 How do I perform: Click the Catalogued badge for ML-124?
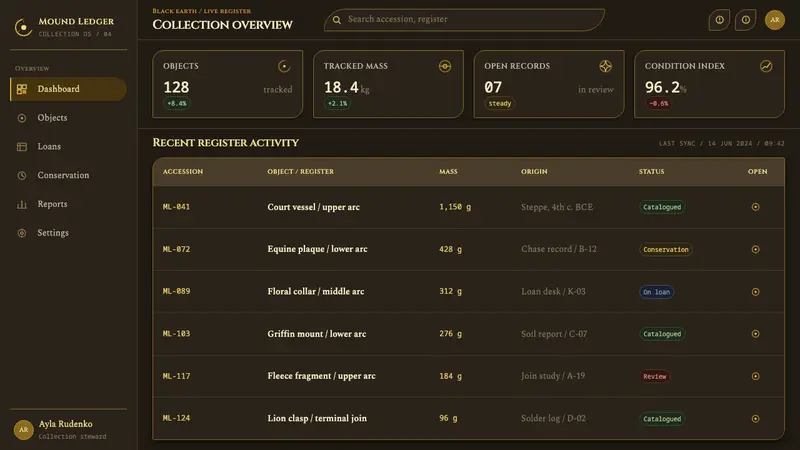tap(662, 419)
